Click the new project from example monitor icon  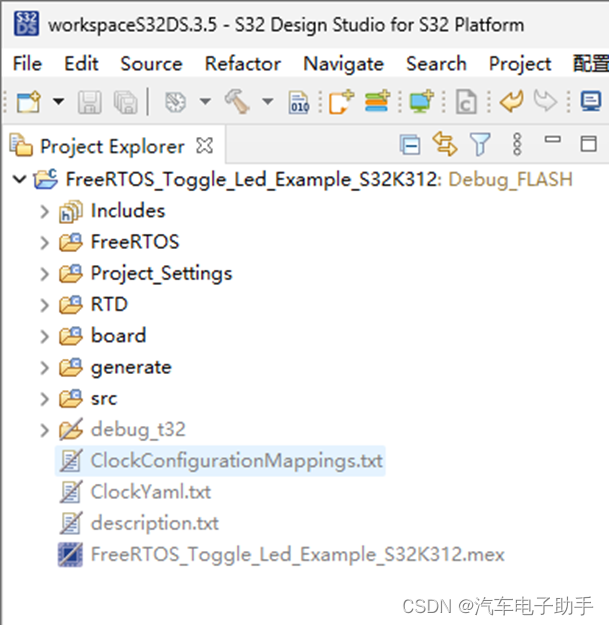(x=422, y=101)
